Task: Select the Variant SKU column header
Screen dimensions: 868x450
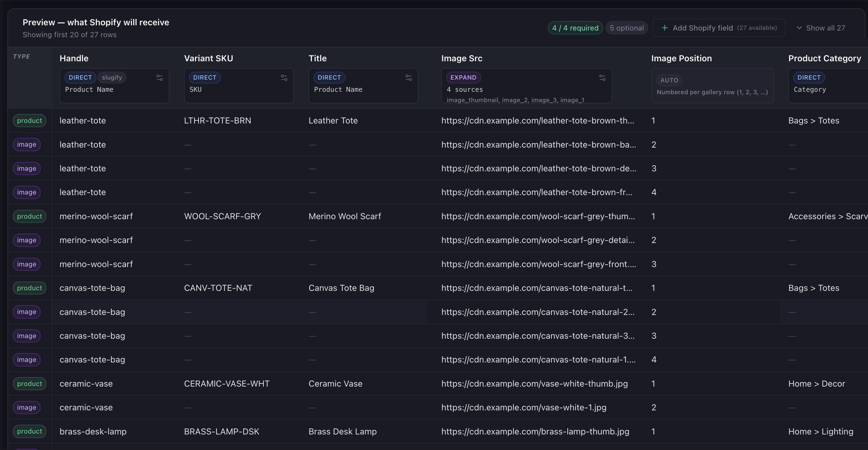Action: pos(208,58)
